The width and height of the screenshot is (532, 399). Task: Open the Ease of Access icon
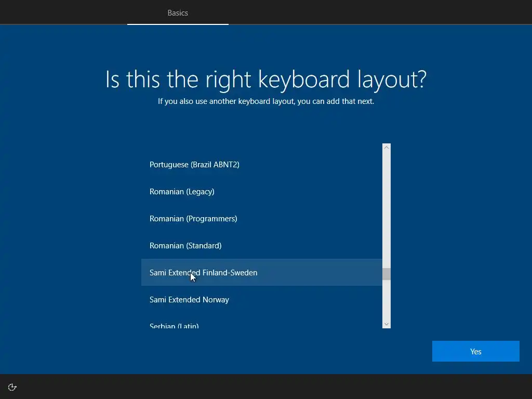[x=12, y=387]
